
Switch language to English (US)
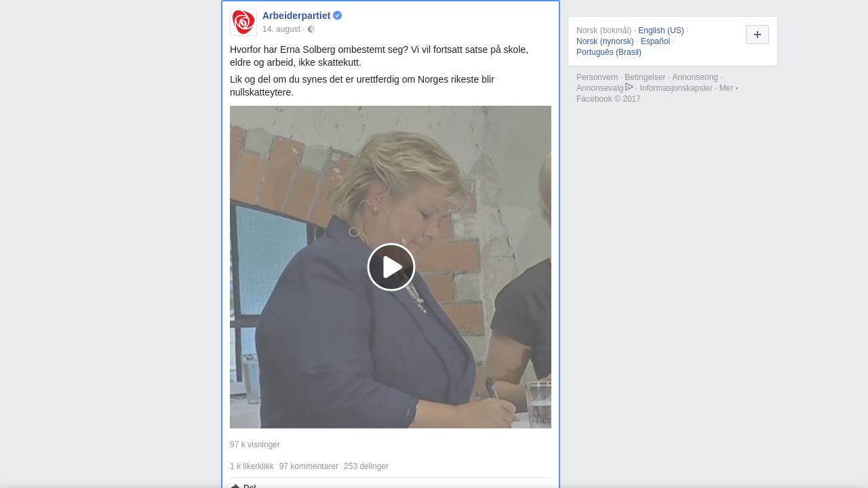(661, 30)
